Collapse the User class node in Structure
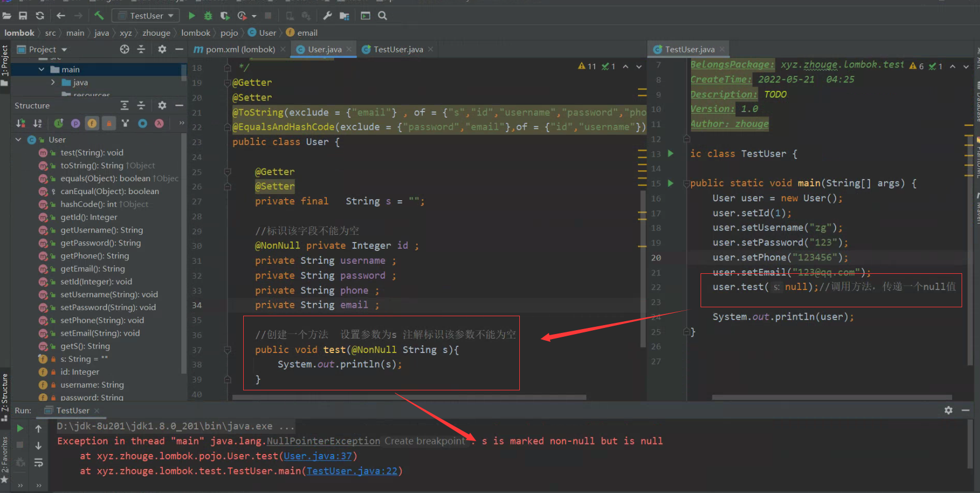The image size is (980, 493). coord(18,139)
